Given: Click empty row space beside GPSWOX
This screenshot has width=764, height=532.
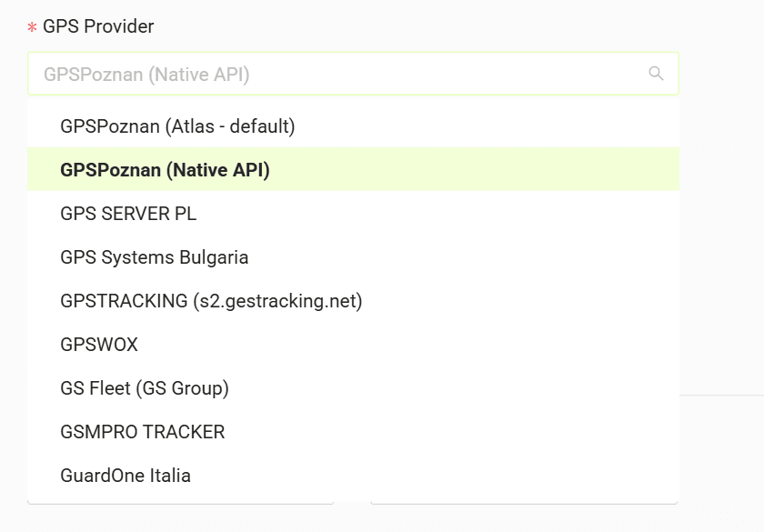Looking at the screenshot, I should (408, 345).
